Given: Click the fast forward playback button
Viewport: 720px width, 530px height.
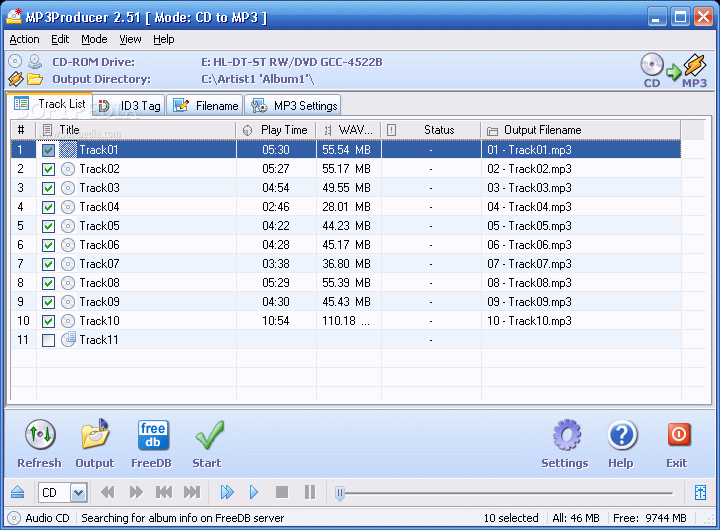Looking at the screenshot, I should (136, 492).
